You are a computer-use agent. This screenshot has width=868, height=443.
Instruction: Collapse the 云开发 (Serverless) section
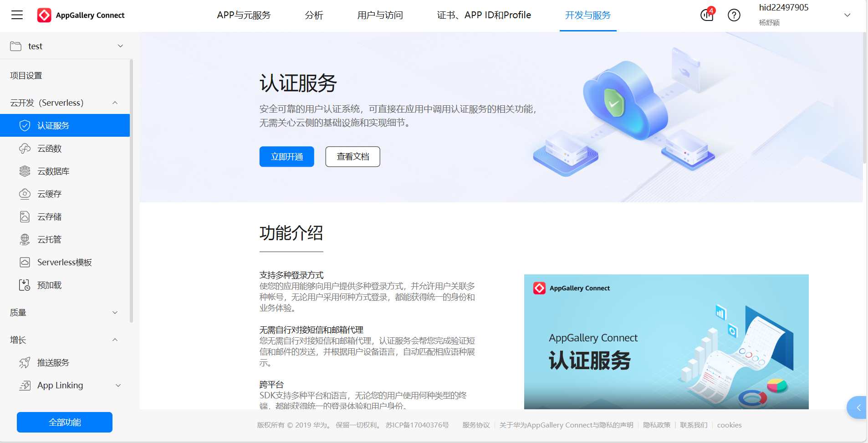(115, 103)
